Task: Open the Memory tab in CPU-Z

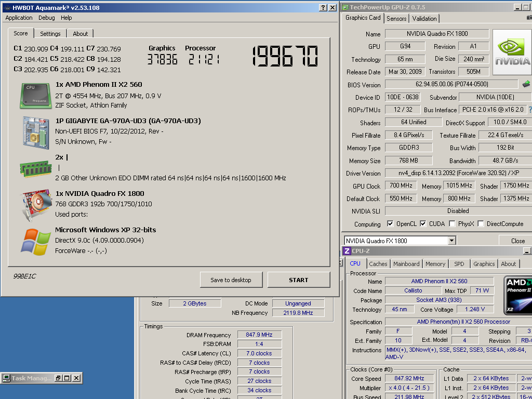Action: (x=435, y=264)
